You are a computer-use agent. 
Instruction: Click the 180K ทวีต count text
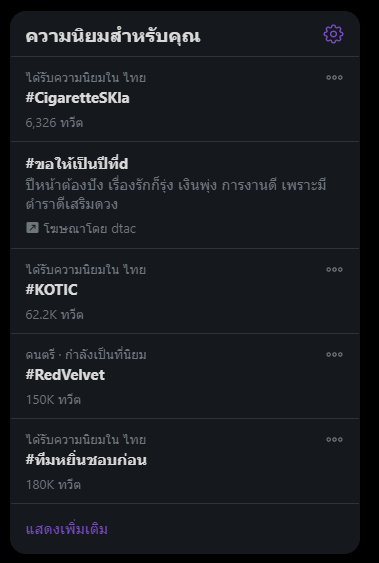(53, 485)
